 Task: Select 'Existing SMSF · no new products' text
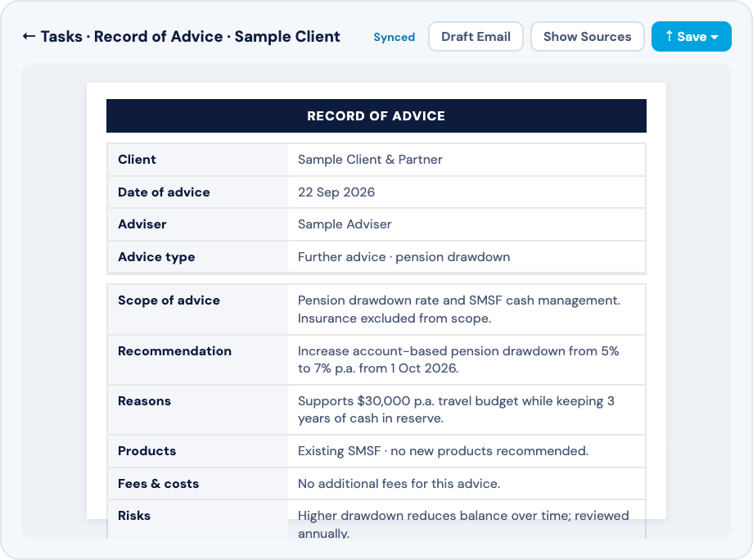point(395,451)
